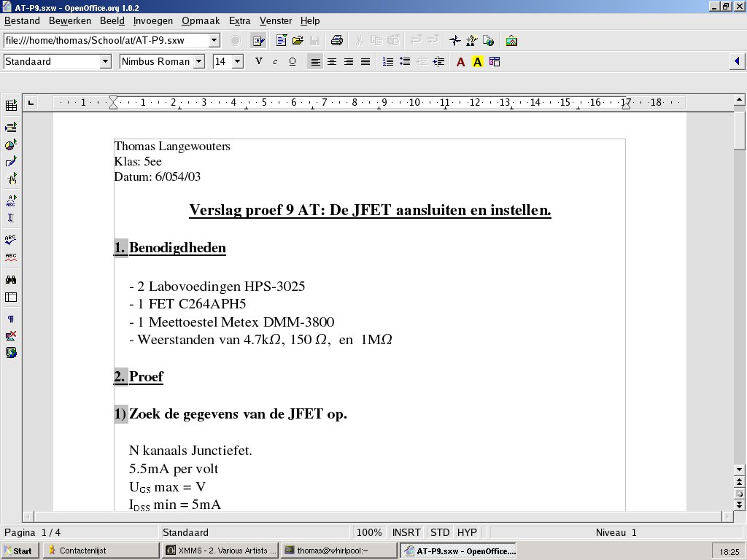
Task: Open Edit AutoText from the sidebar
Action: pos(11,201)
